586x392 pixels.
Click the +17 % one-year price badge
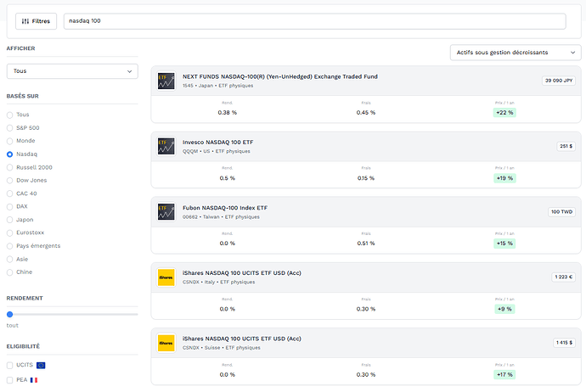click(504, 374)
